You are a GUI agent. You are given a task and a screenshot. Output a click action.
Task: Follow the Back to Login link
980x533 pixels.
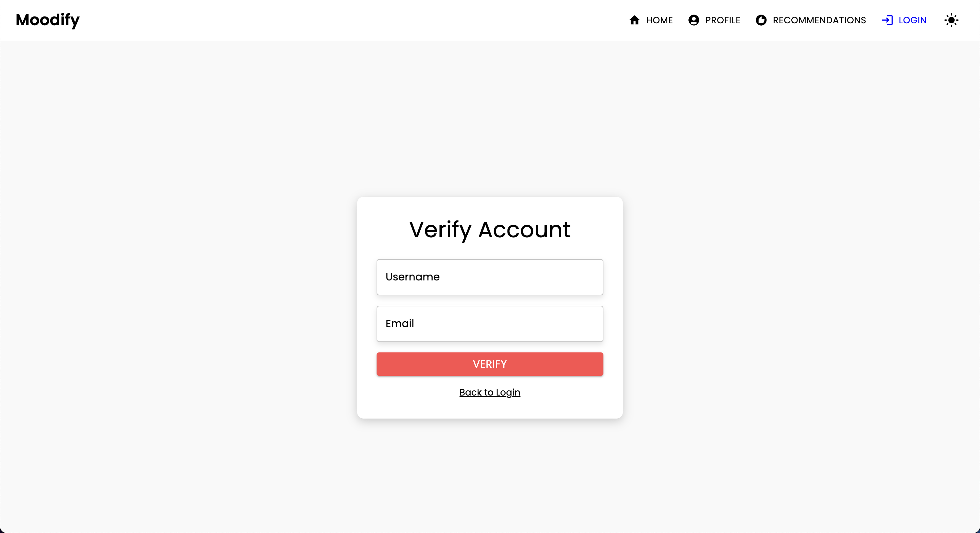[490, 392]
